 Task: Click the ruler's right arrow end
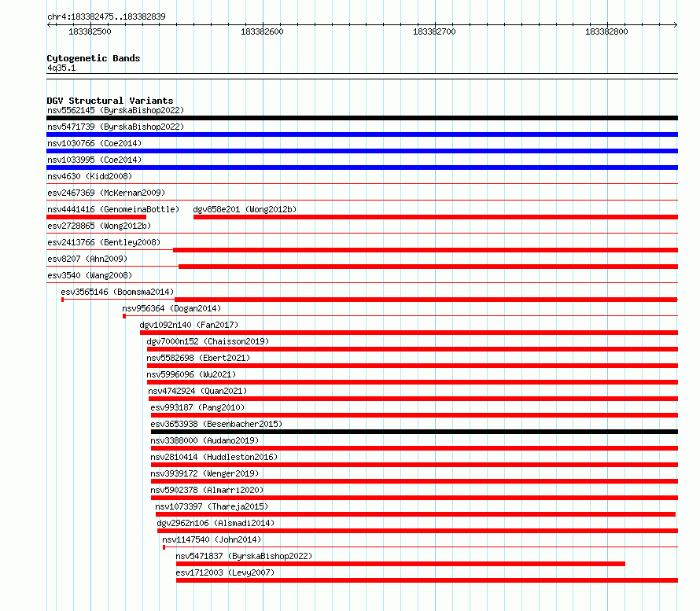676,24
